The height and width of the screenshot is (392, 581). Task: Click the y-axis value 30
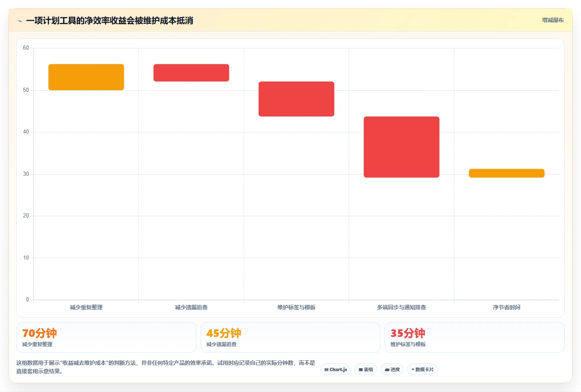[x=26, y=174]
